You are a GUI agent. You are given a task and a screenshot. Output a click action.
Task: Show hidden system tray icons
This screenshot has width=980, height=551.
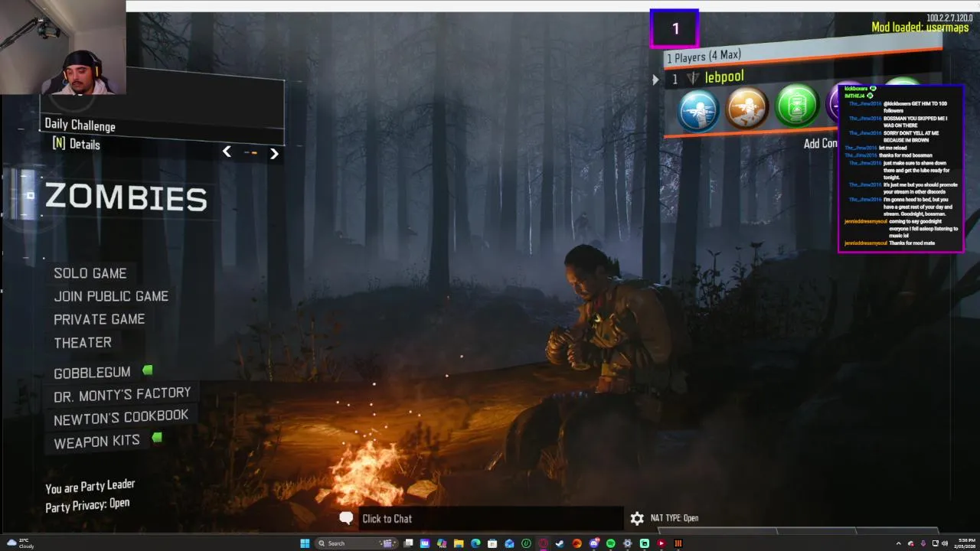point(899,543)
